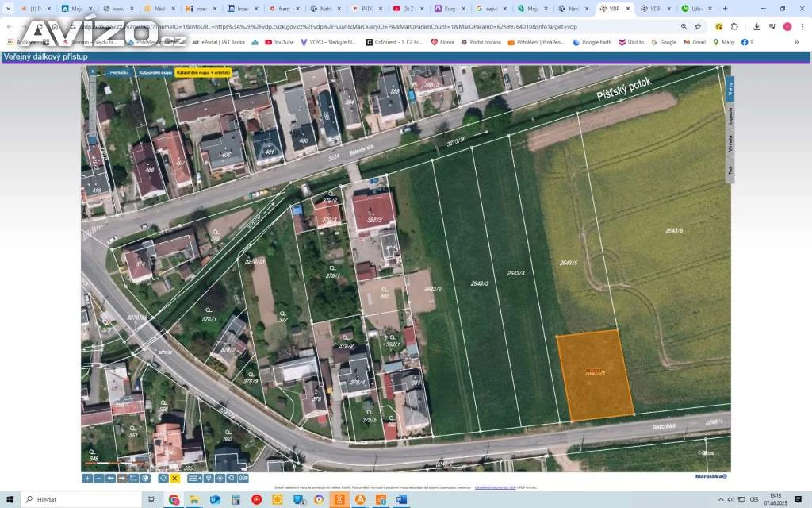Click bottom minus on map zoom slider
The width and height of the screenshot is (812, 508).
click(92, 140)
